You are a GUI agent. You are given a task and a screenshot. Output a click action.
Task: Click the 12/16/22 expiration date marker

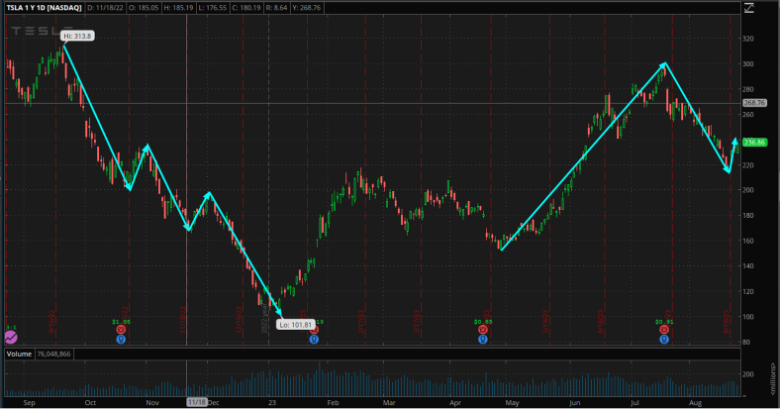tap(239, 319)
